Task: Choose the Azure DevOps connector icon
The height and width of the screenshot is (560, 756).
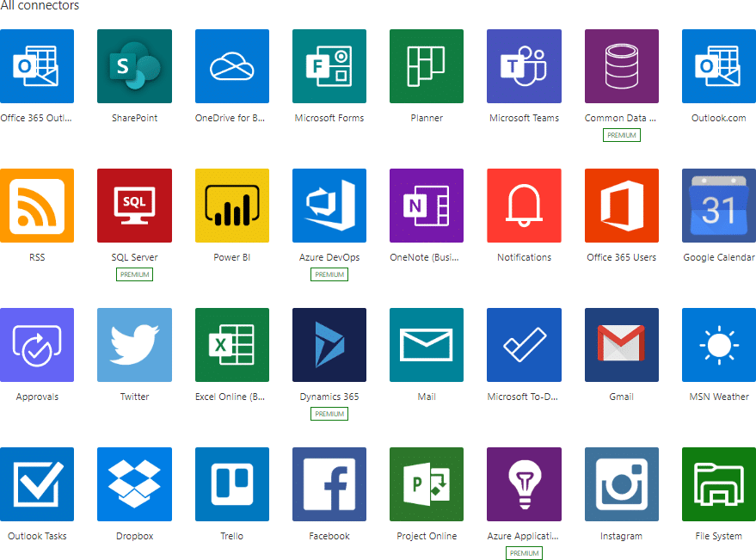Action: (329, 206)
